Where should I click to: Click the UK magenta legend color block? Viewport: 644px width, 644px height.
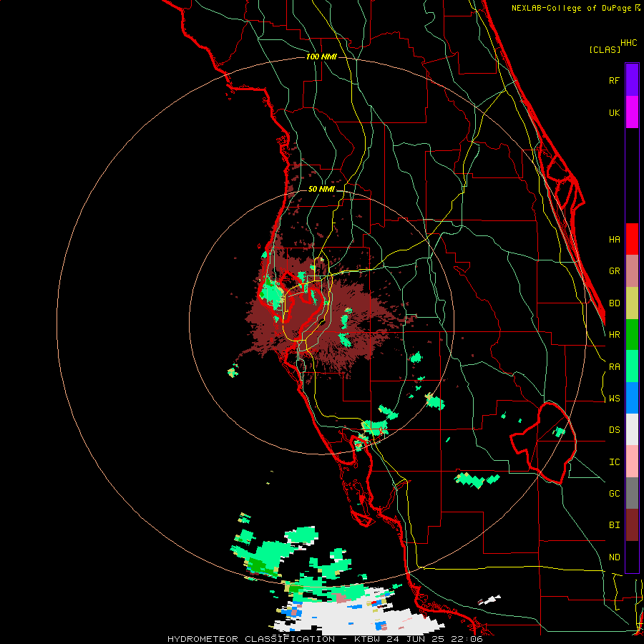pos(632,112)
